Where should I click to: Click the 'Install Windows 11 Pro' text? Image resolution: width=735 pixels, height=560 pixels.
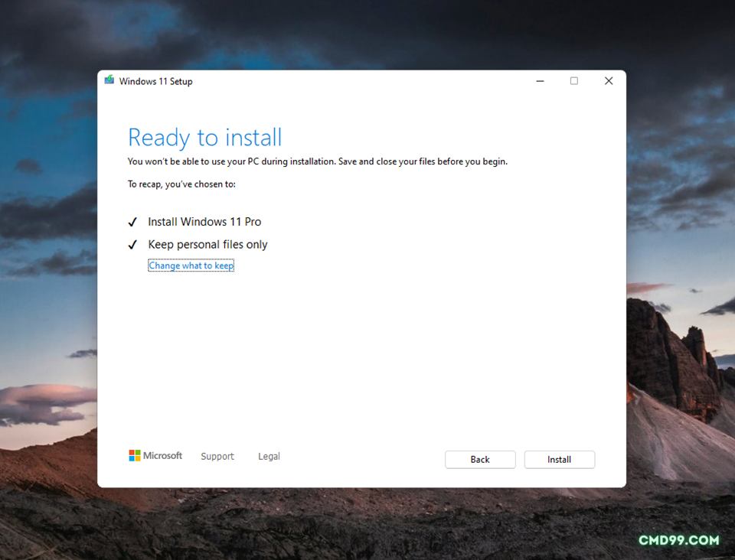click(204, 221)
